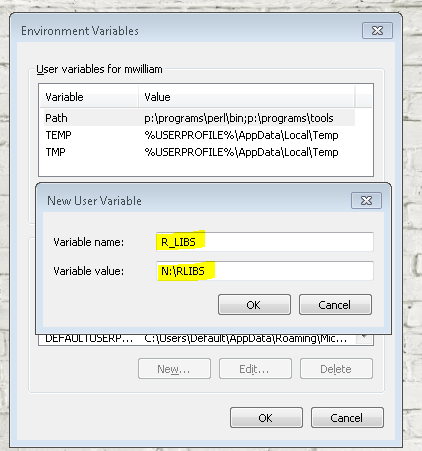Viewport: 422px width, 451px height.
Task: Sort by the Value column header
Action: pos(247,97)
